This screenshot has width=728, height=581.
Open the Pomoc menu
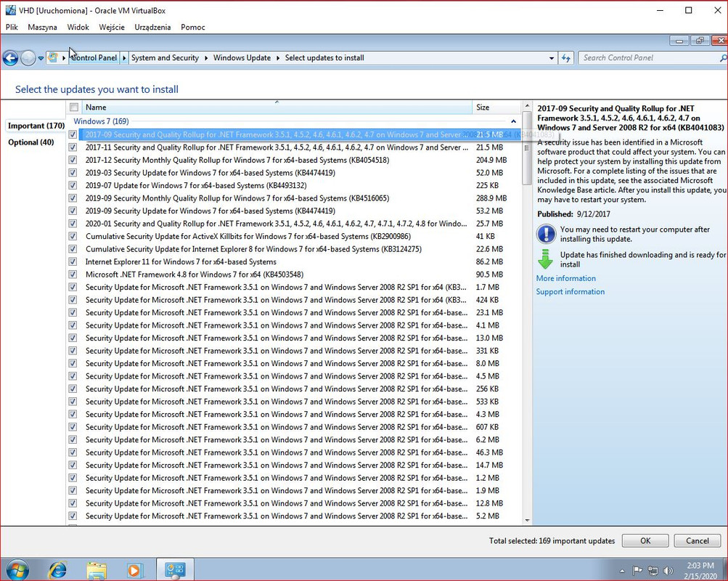192,27
